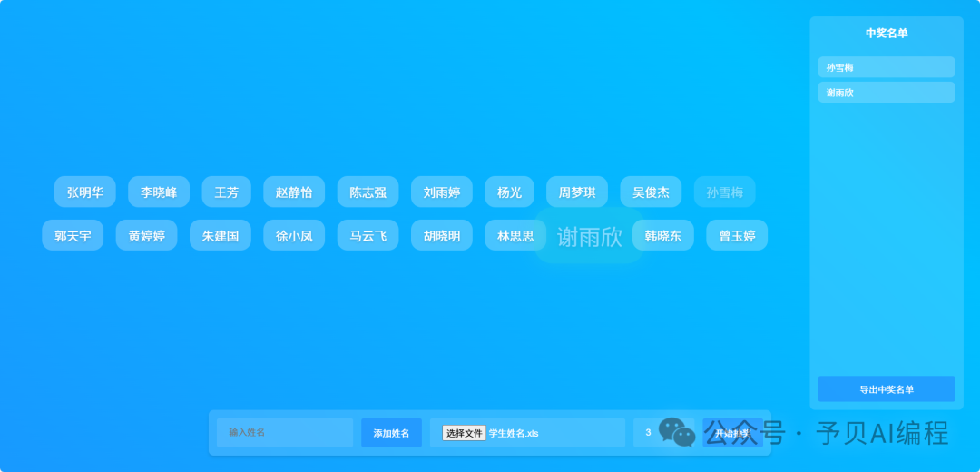Click the winner count field showing 3

(x=663, y=433)
